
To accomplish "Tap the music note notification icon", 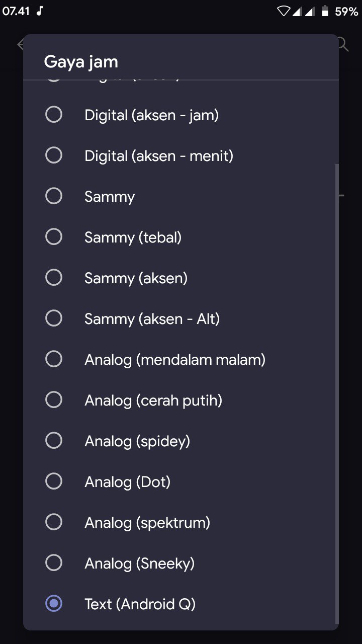I will [x=40, y=11].
